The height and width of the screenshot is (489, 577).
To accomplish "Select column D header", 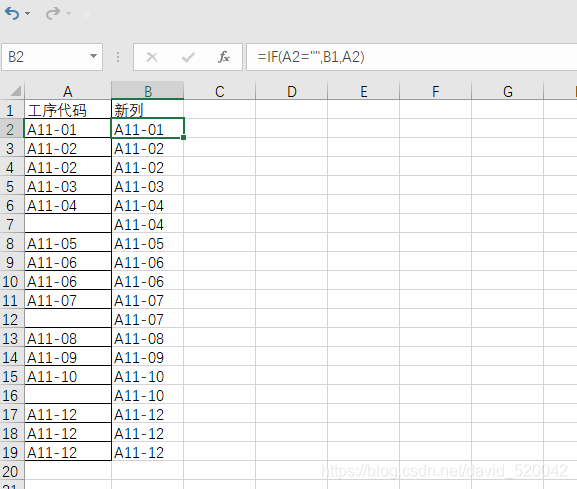I will click(x=291, y=91).
